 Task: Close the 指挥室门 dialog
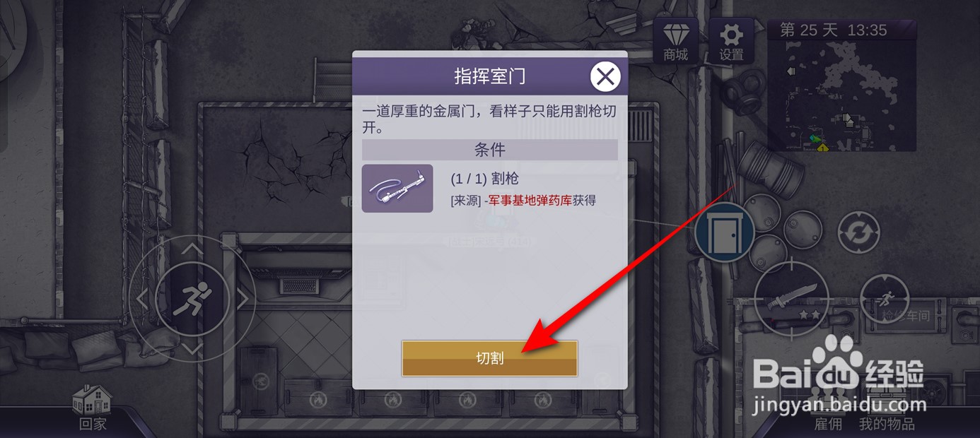(x=605, y=76)
